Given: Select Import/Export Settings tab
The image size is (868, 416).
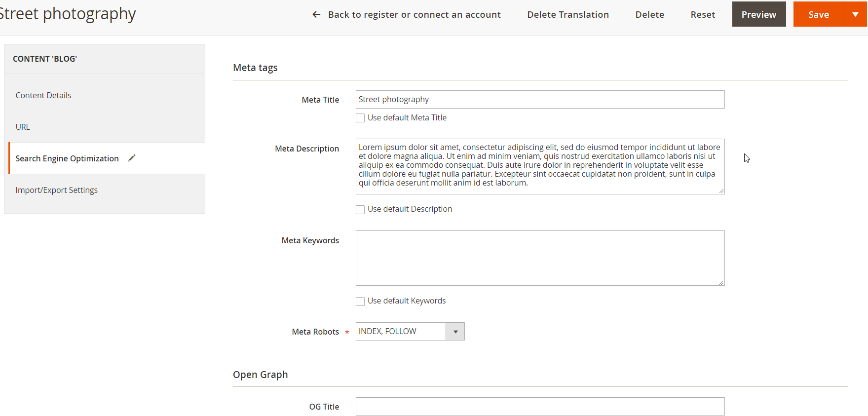Looking at the screenshot, I should pos(57,190).
